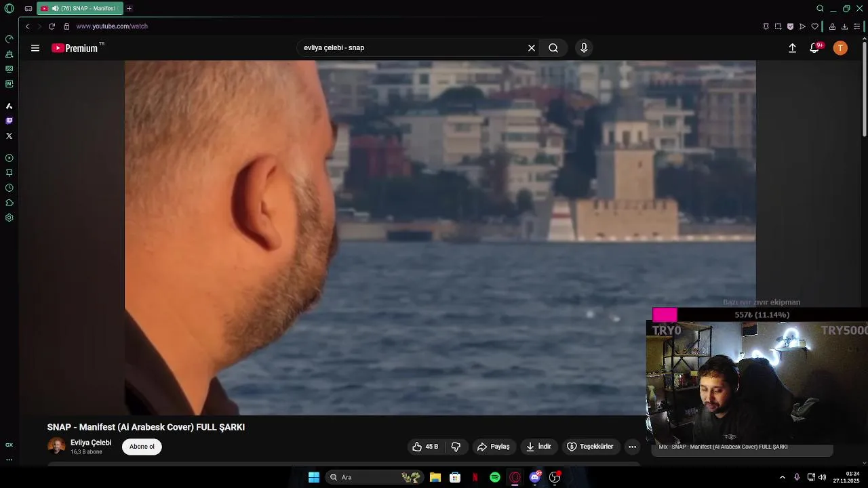Open more actions three-dot menu

tap(632, 447)
